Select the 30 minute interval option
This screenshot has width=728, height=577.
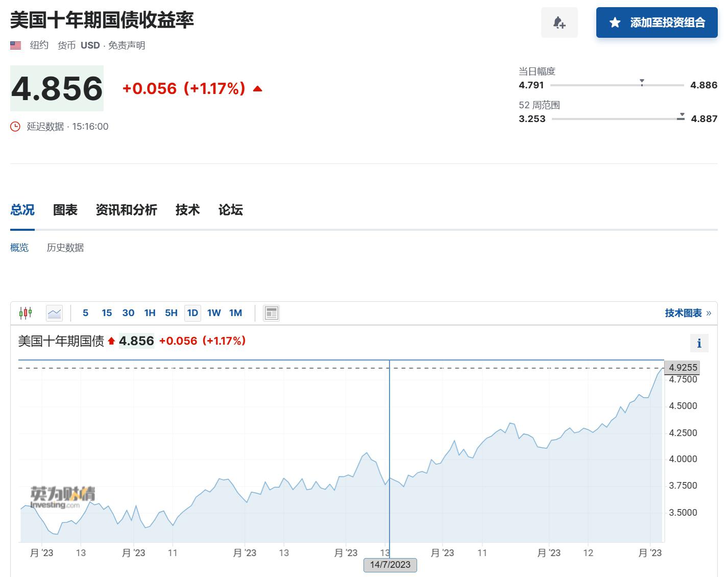(128, 312)
